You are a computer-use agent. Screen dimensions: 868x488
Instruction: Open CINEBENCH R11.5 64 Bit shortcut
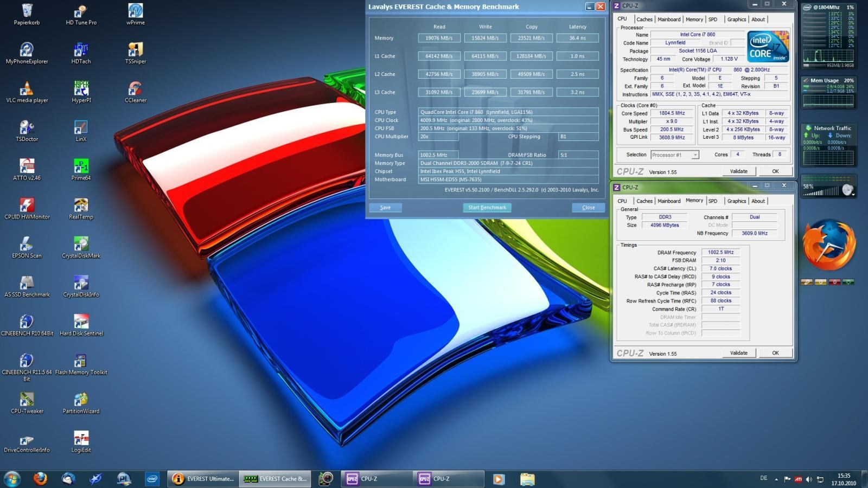tap(27, 368)
